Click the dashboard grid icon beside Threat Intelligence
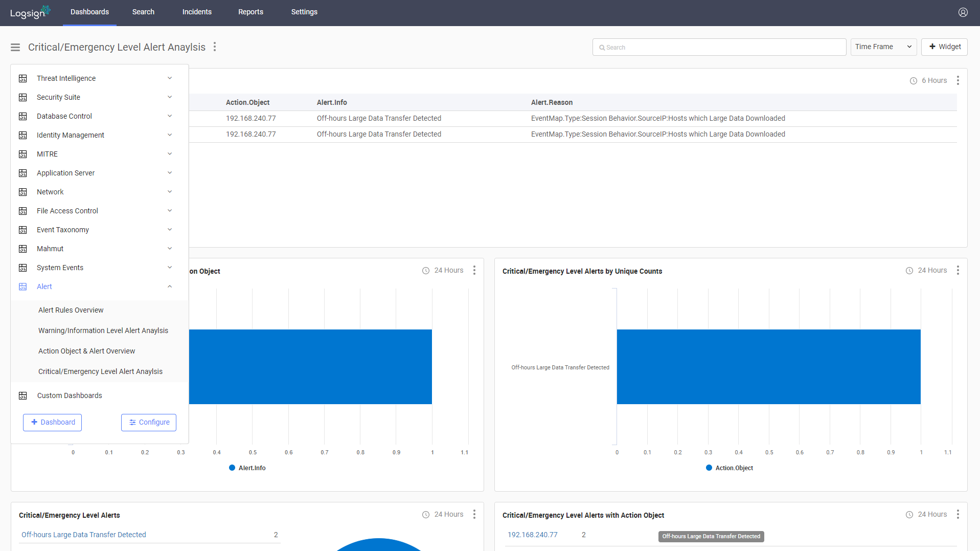 tap(22, 78)
